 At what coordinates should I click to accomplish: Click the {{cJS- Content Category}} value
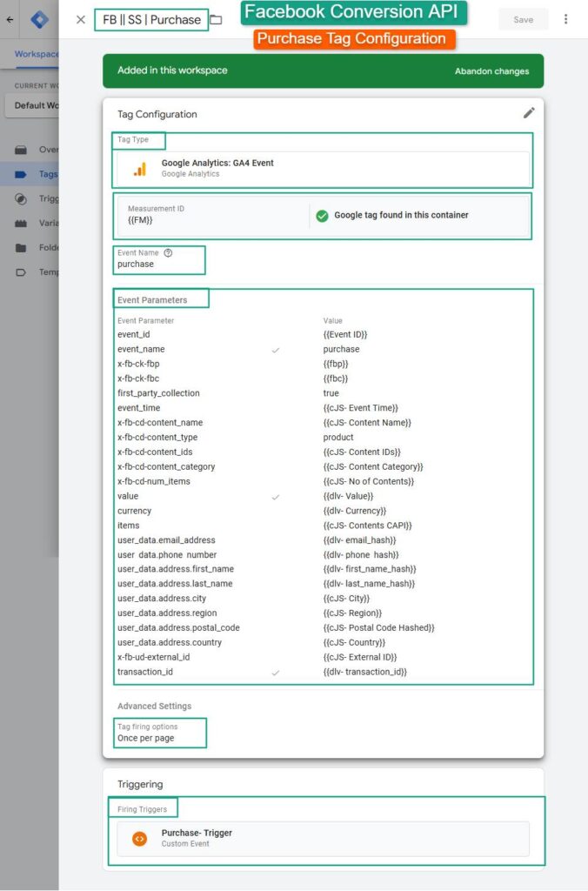coord(373,467)
